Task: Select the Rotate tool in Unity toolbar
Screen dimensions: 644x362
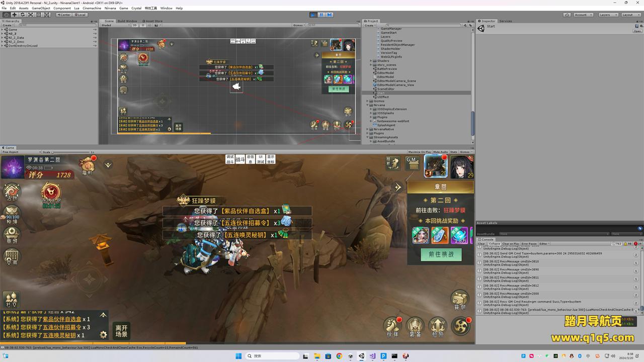Action: tap(22, 15)
